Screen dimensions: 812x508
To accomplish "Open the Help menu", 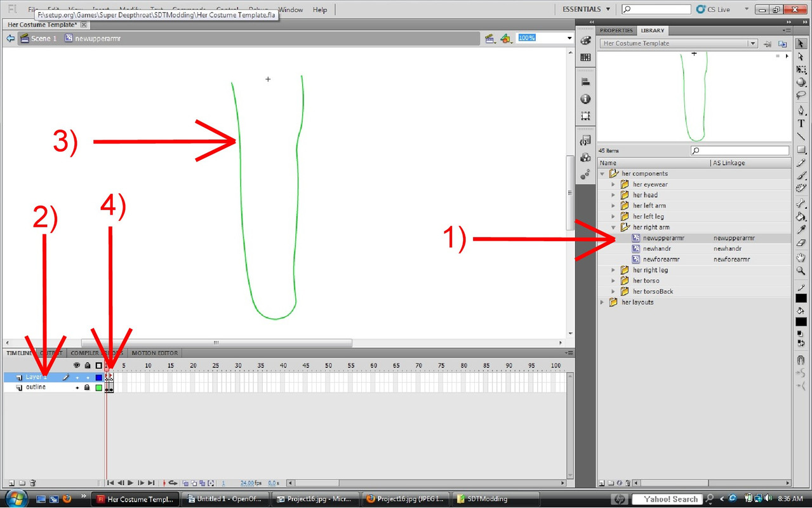I will 320,10.
